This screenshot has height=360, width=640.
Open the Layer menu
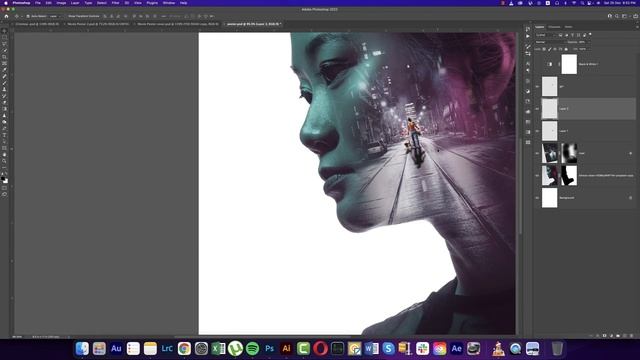75,3
